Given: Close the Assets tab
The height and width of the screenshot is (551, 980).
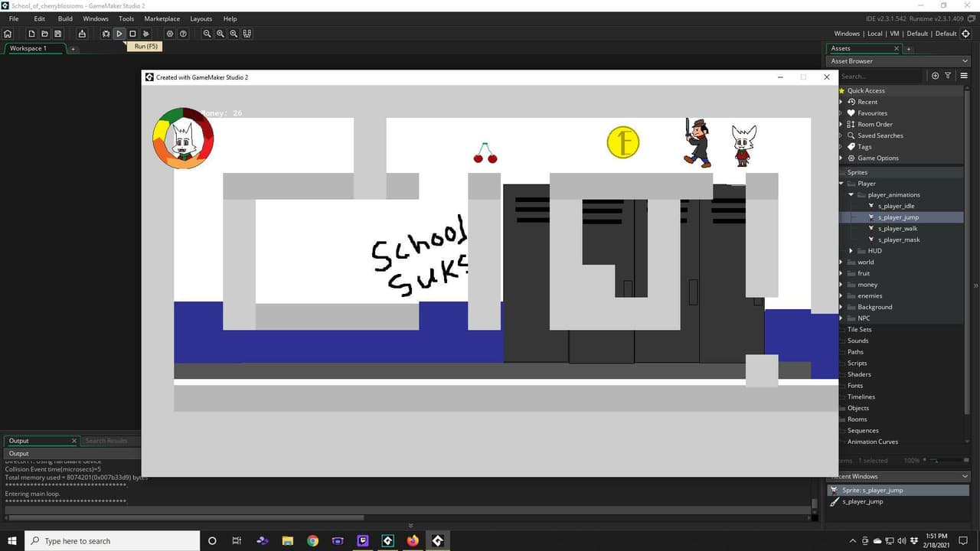Looking at the screenshot, I should click(897, 48).
